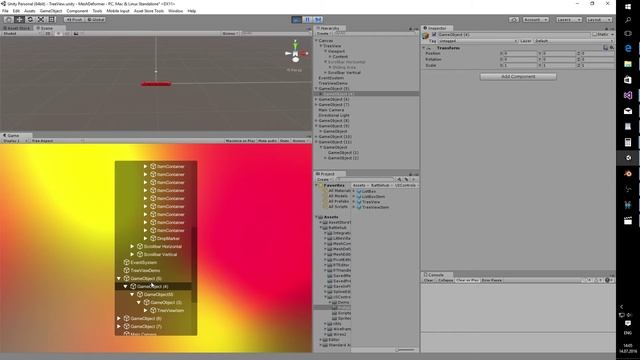Open the Account dropdown
The height and width of the screenshot is (360, 640).
pos(535,20)
